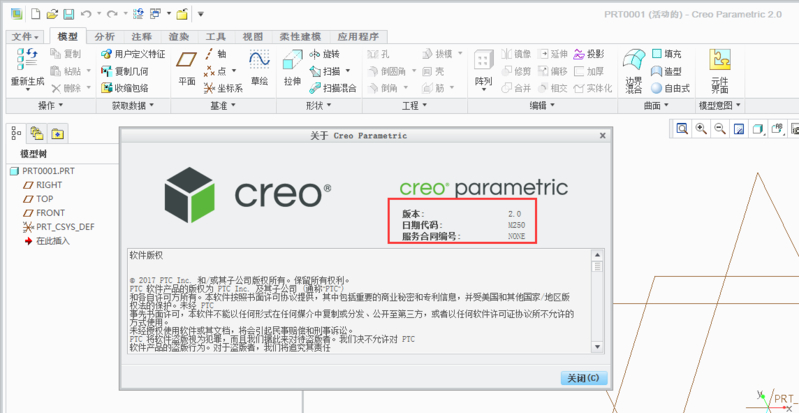The width and height of the screenshot is (799, 413).
Task: Expand the 工程 (Engineering) group dropdown
Action: pos(414,106)
